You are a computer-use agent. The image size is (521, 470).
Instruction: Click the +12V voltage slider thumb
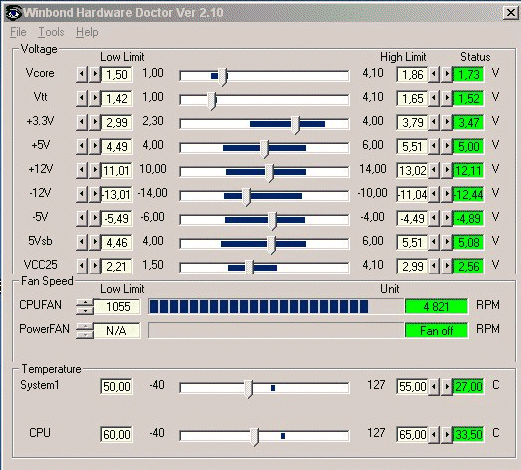coord(269,173)
